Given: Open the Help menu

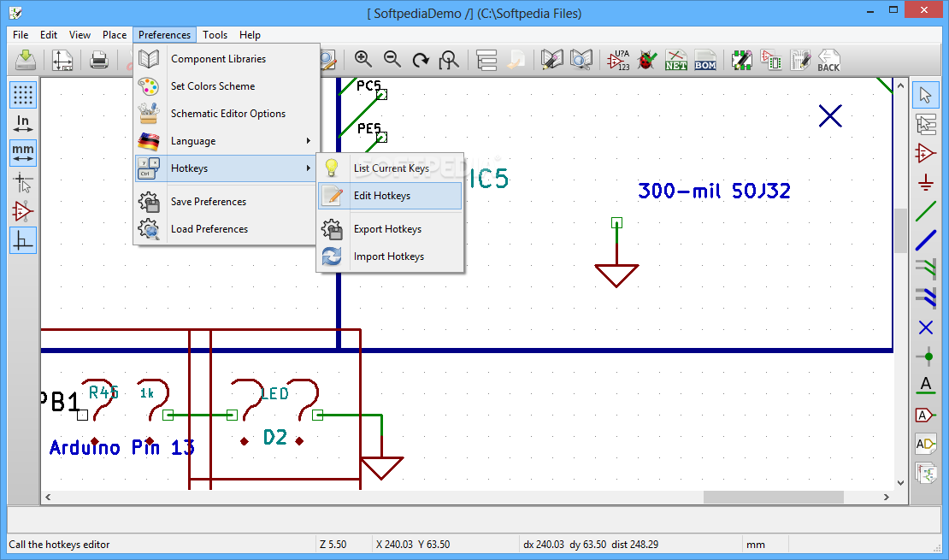Looking at the screenshot, I should (250, 34).
